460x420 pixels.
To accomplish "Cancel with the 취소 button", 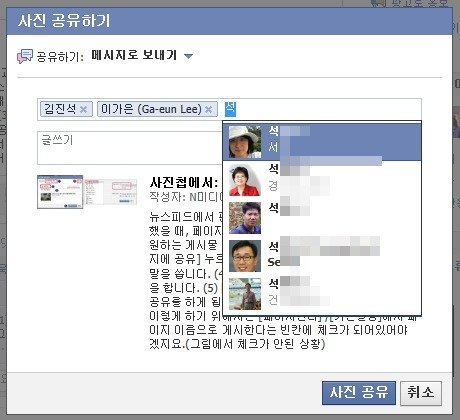I will [x=421, y=393].
